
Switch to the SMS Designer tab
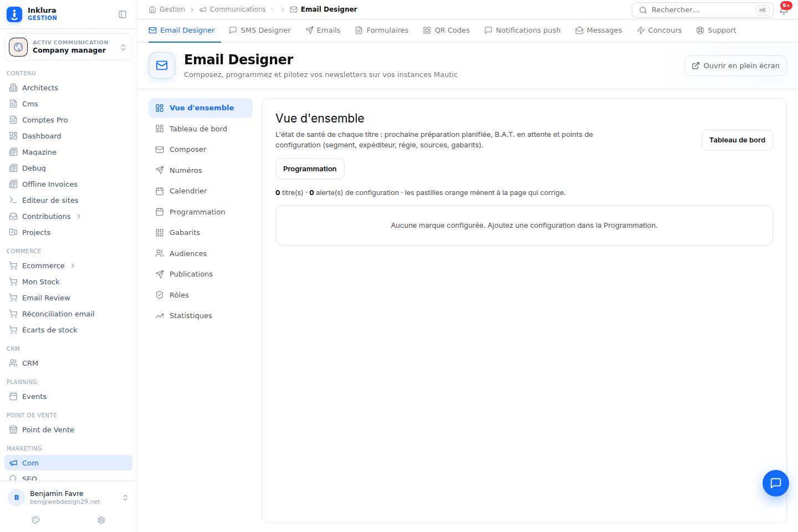pyautogui.click(x=260, y=30)
